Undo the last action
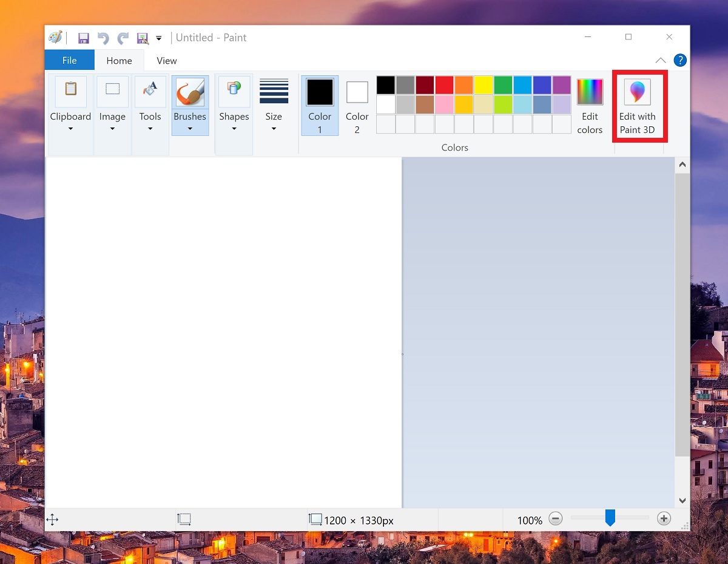This screenshot has height=564, width=728. (103, 38)
